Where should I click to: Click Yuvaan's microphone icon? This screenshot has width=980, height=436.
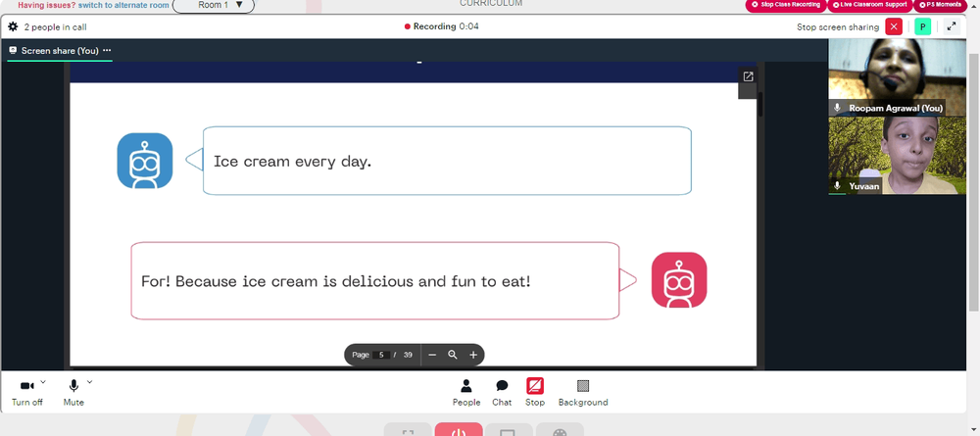[x=838, y=186]
